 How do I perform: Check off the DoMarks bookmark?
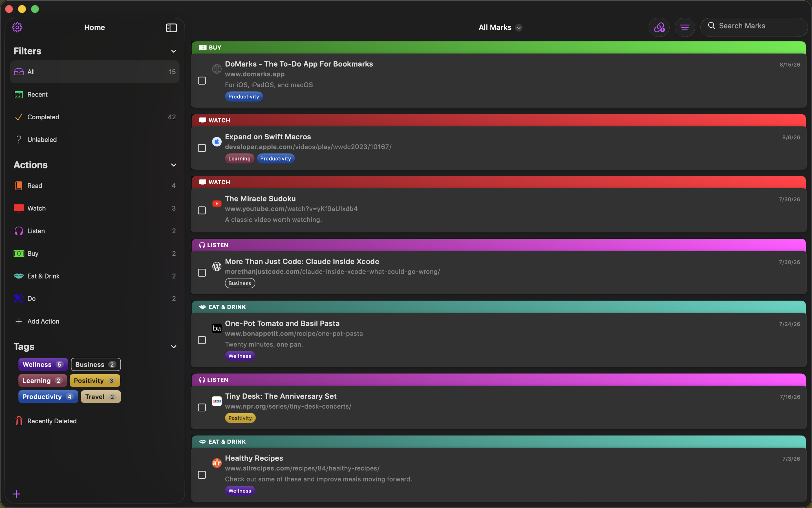click(x=202, y=81)
